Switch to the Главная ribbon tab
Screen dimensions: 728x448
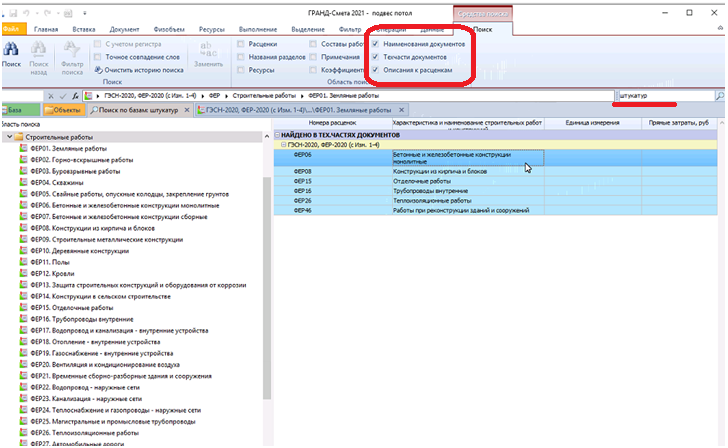pos(46,29)
